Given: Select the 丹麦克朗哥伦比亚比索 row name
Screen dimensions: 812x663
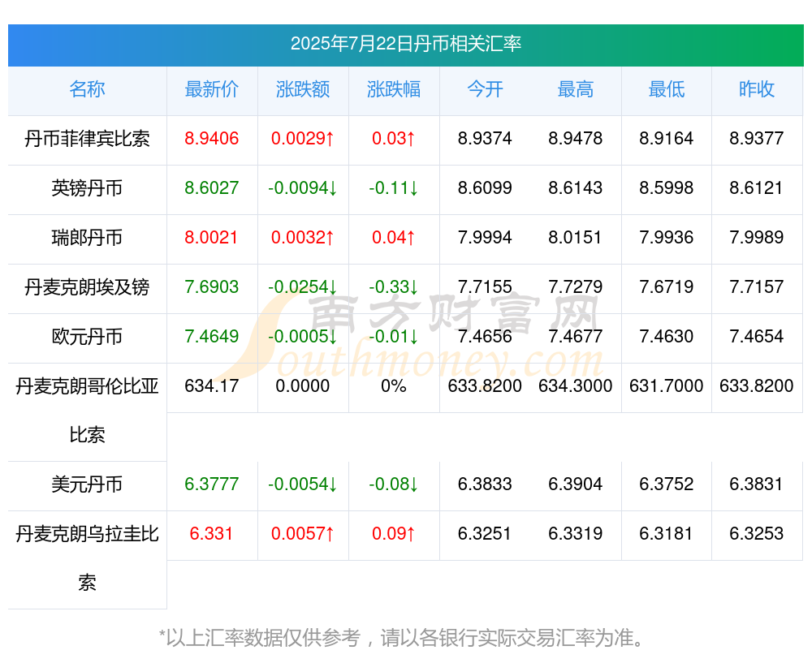Looking at the screenshot, I should pos(87,411).
